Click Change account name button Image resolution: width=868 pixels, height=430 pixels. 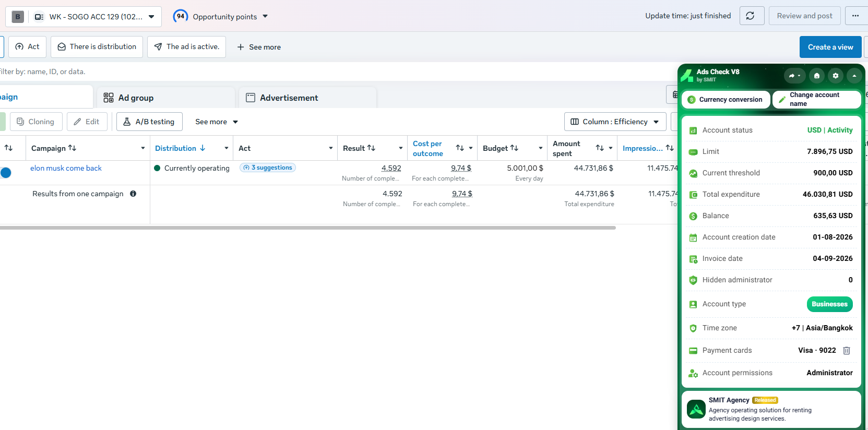coord(816,100)
